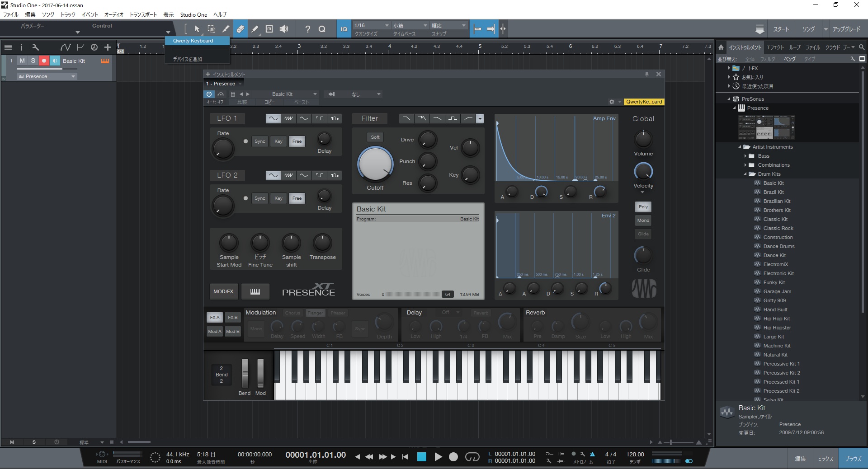Switch to the エフェクト browser tab
The width and height of the screenshot is (868, 469).
[x=775, y=47]
